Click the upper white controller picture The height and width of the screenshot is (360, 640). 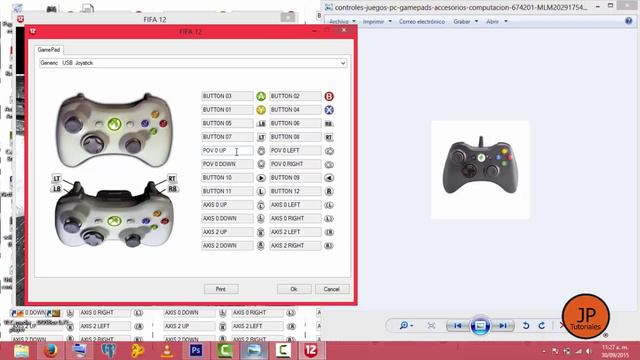click(x=114, y=129)
